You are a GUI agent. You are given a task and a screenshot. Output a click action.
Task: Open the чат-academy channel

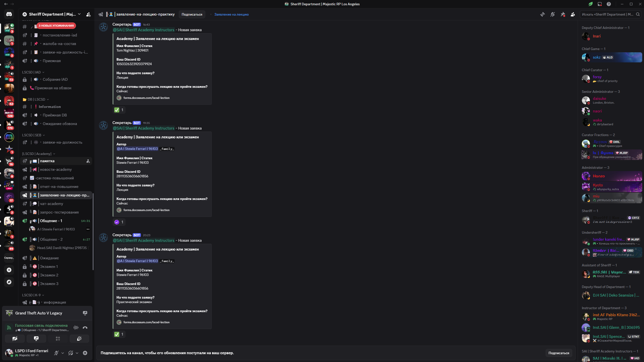51,204
